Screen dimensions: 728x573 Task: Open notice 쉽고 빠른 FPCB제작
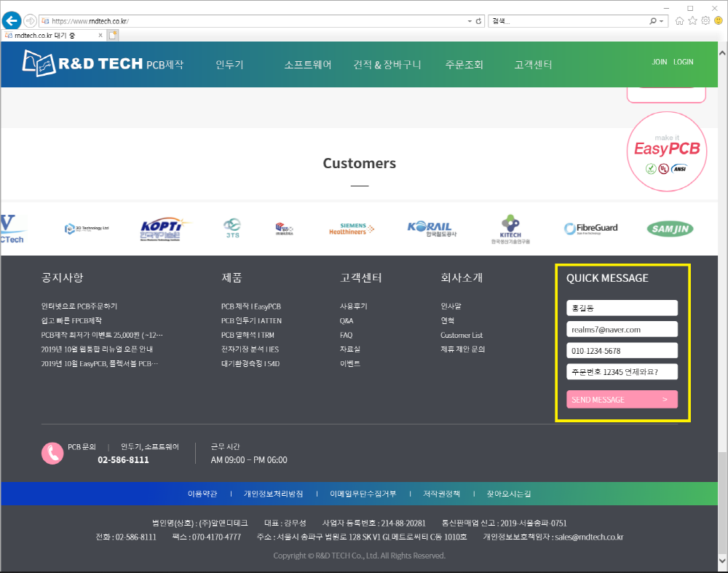pos(71,321)
